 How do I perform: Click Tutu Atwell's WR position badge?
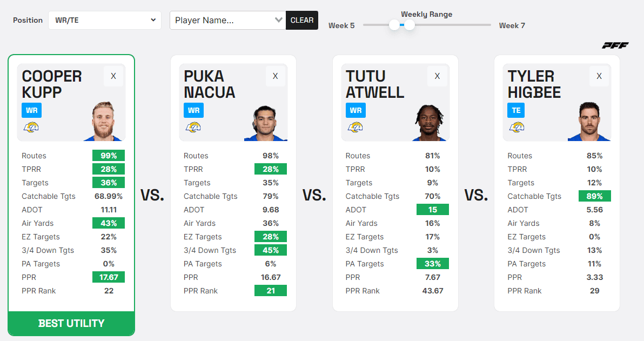coord(355,110)
